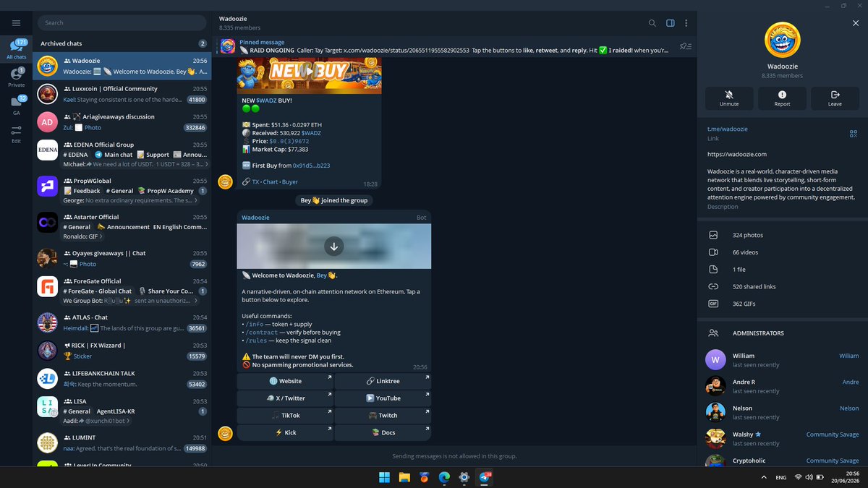Viewport: 868px width, 488px height.
Task: Show the group link QR code
Action: [x=854, y=134]
